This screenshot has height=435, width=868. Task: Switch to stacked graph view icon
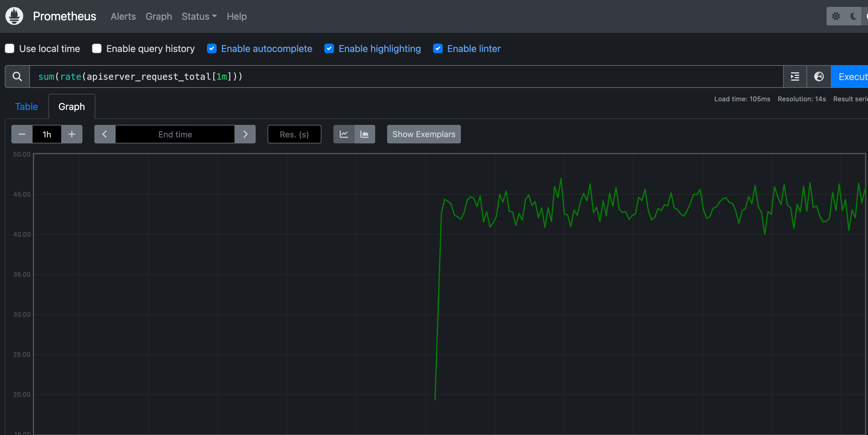pos(364,134)
